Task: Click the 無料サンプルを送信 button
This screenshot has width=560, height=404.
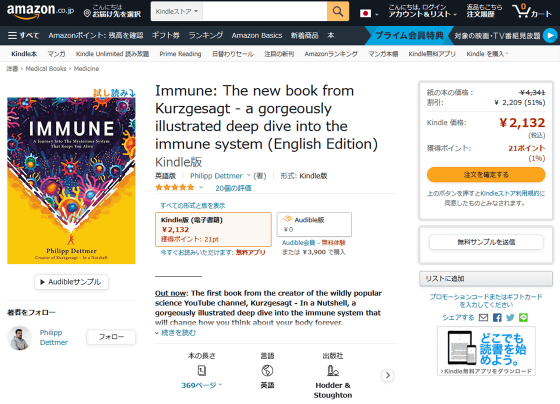Action: pos(486,242)
